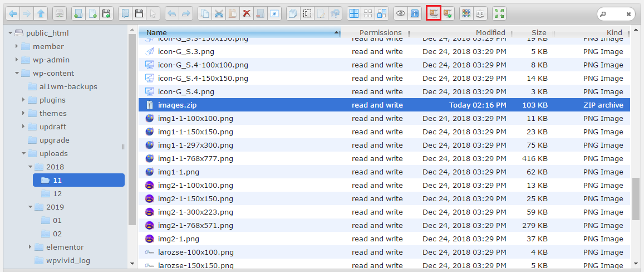Collapse the public_html tree node
644x272 pixels.
[x=10, y=33]
